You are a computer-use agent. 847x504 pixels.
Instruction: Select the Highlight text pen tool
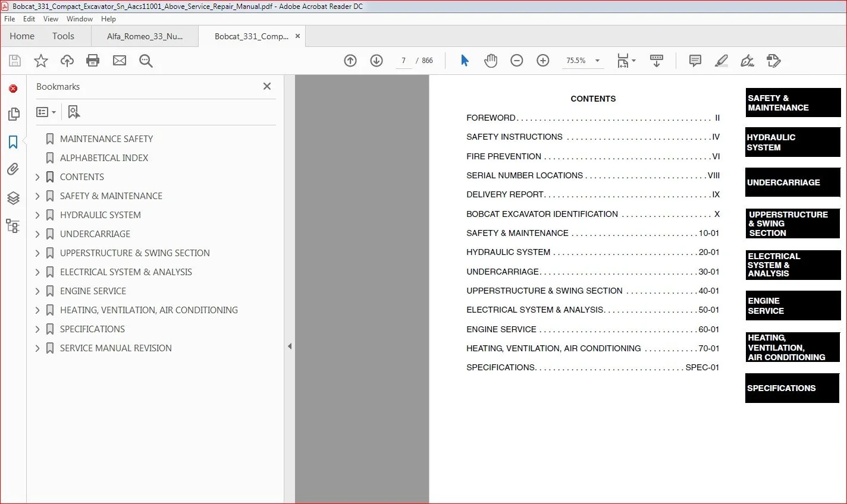point(721,61)
